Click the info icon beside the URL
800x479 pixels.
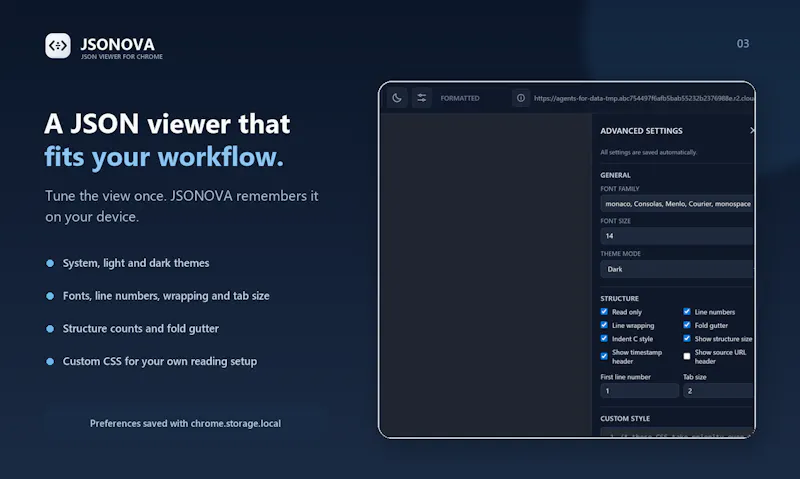(x=520, y=98)
